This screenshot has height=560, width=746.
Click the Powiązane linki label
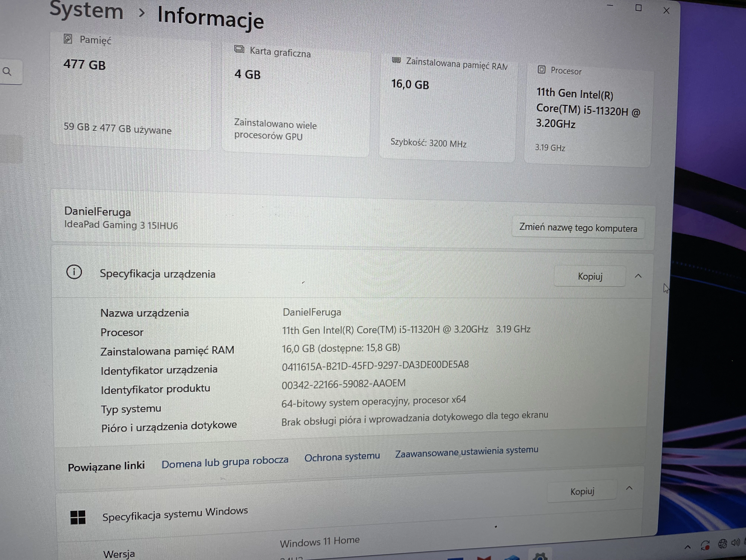(x=106, y=466)
